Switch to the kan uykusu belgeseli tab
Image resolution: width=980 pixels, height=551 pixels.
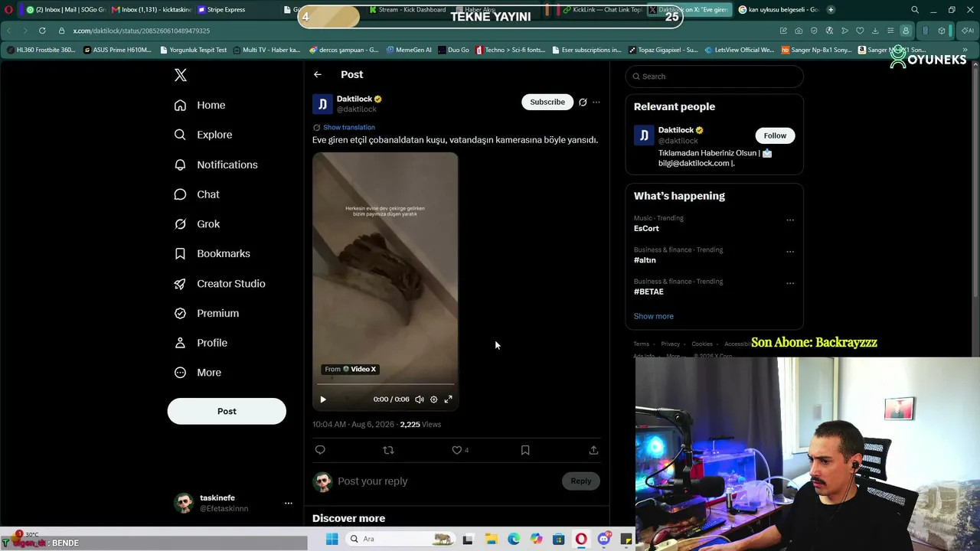coord(779,10)
